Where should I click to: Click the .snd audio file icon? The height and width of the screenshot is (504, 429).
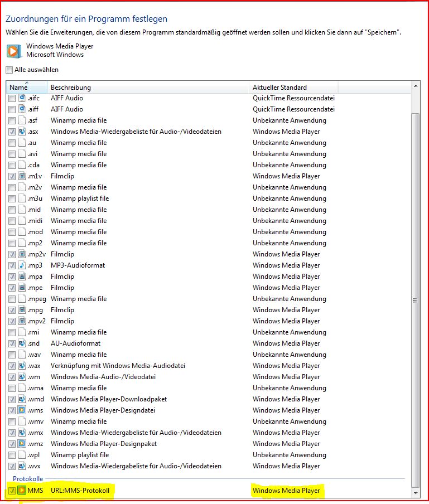[22, 343]
